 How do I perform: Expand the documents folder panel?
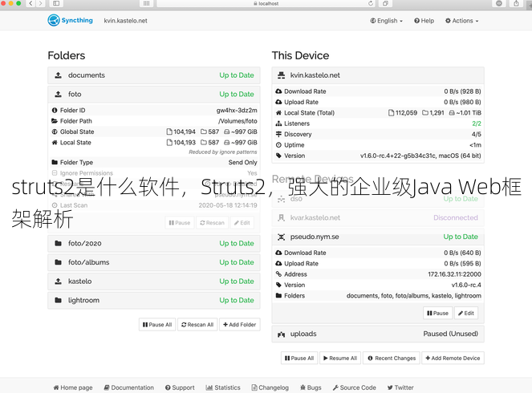click(154, 75)
